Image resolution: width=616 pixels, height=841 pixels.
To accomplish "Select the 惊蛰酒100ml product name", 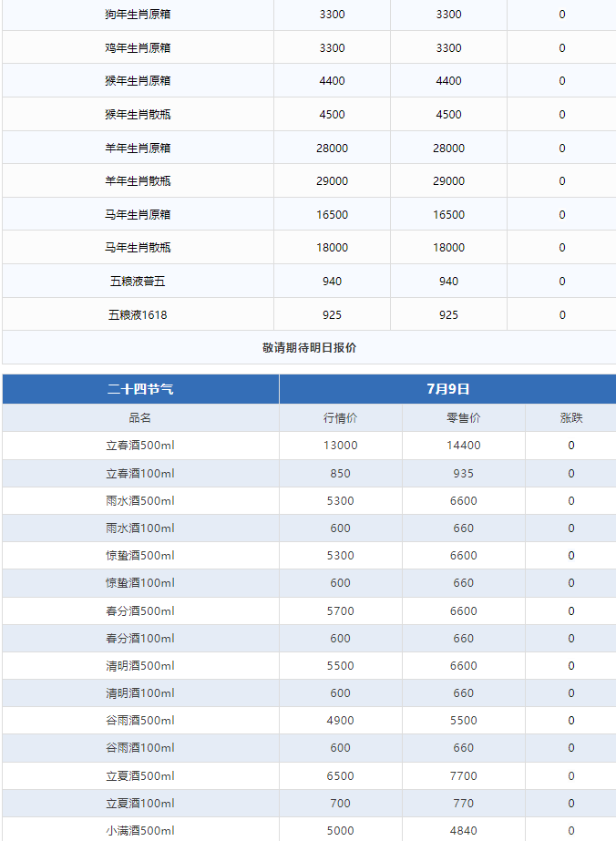I will click(140, 583).
